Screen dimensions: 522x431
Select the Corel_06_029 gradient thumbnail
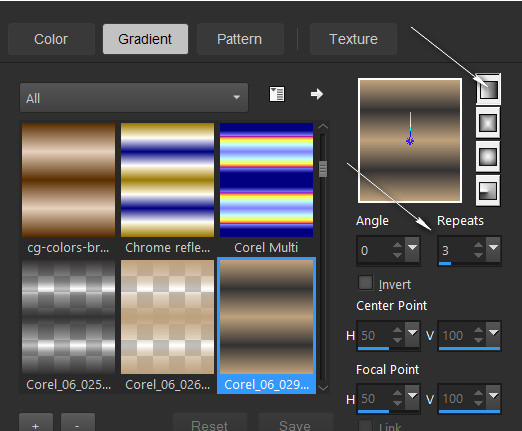tap(266, 317)
